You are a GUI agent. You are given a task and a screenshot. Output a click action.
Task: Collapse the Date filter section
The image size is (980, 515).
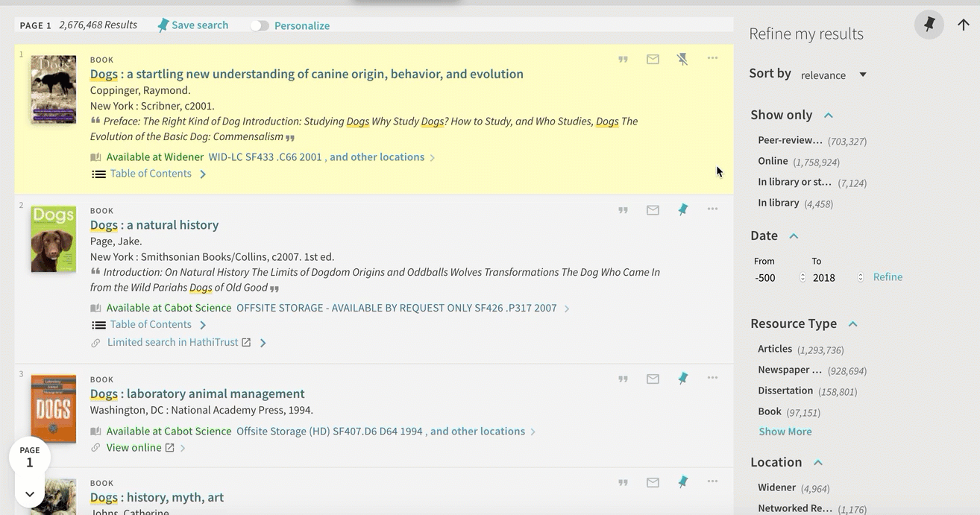point(794,236)
